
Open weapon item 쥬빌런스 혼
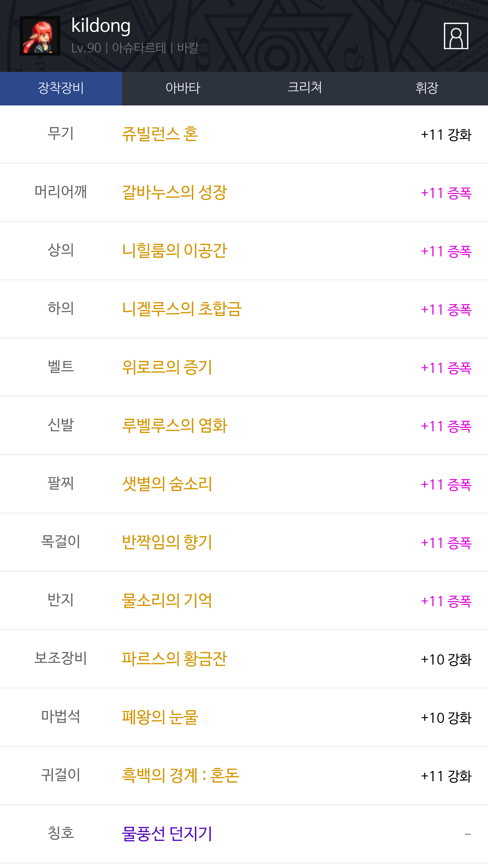tap(160, 134)
